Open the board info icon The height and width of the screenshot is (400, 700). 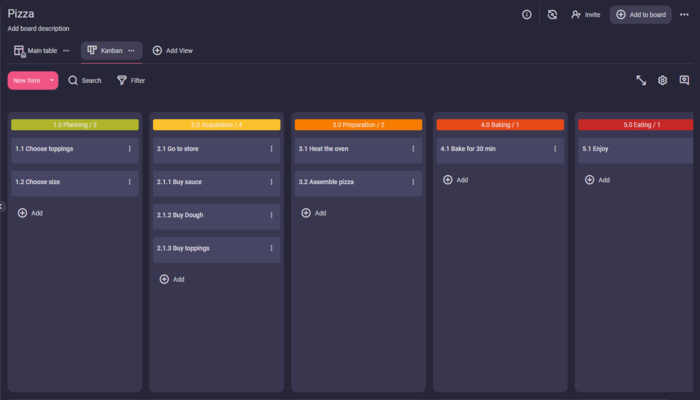527,15
